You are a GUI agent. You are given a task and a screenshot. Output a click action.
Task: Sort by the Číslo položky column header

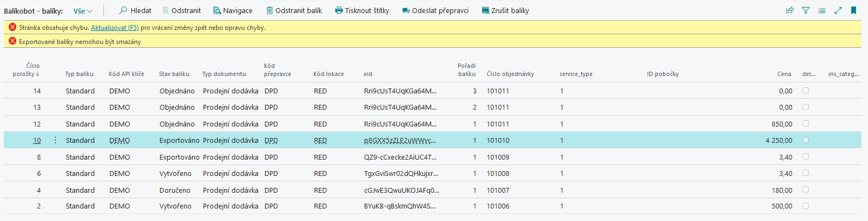(26, 70)
